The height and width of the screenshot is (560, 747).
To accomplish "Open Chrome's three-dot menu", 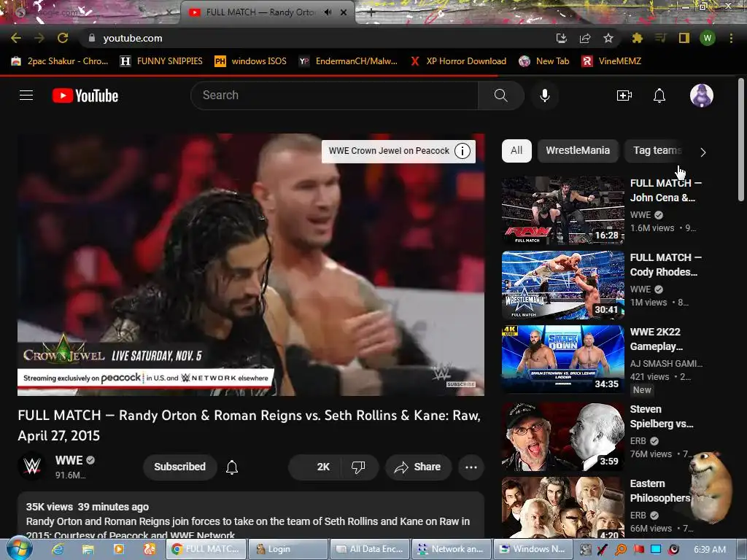I will click(731, 38).
